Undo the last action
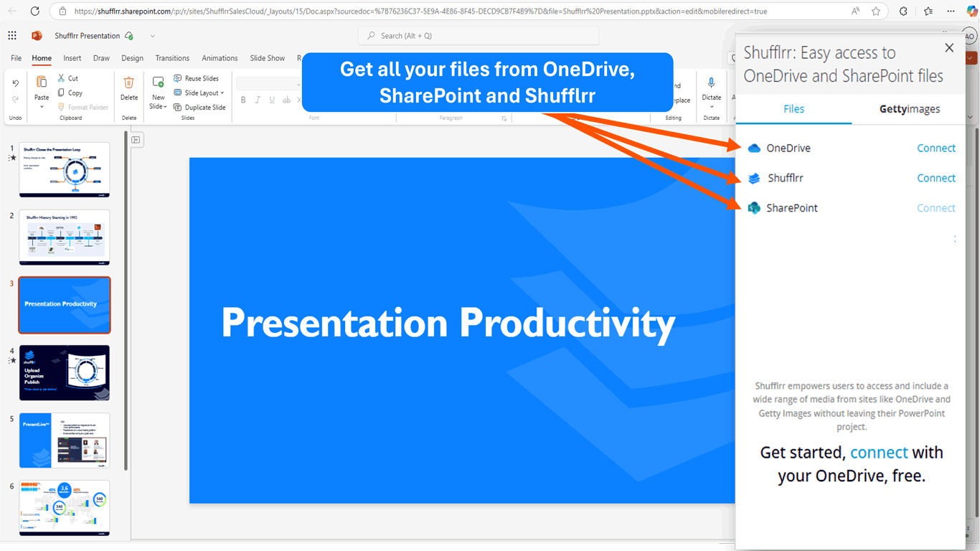 click(x=16, y=83)
